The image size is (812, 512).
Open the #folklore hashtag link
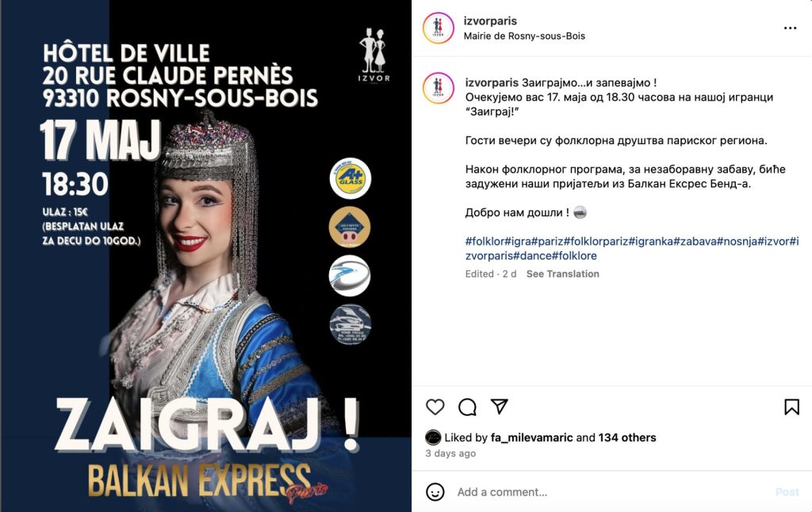(574, 256)
